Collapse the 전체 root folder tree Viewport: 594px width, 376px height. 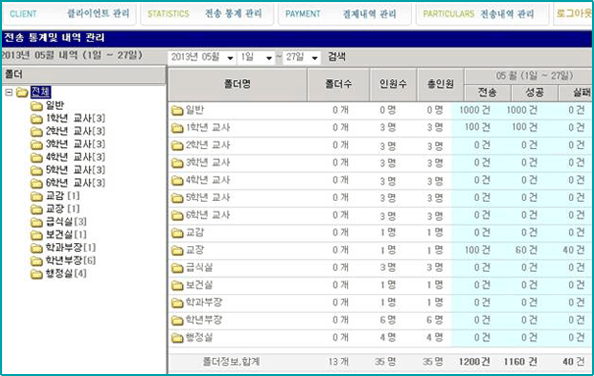[x=9, y=92]
